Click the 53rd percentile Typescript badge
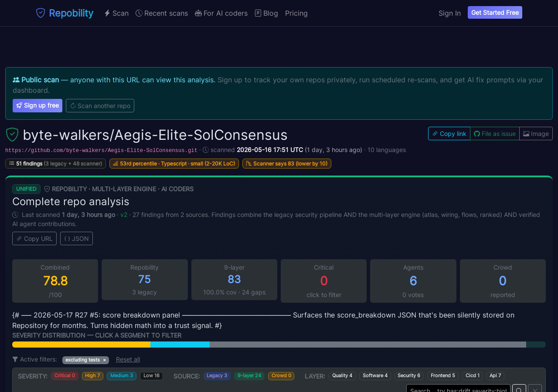The width and height of the screenshot is (558, 392). tap(174, 163)
